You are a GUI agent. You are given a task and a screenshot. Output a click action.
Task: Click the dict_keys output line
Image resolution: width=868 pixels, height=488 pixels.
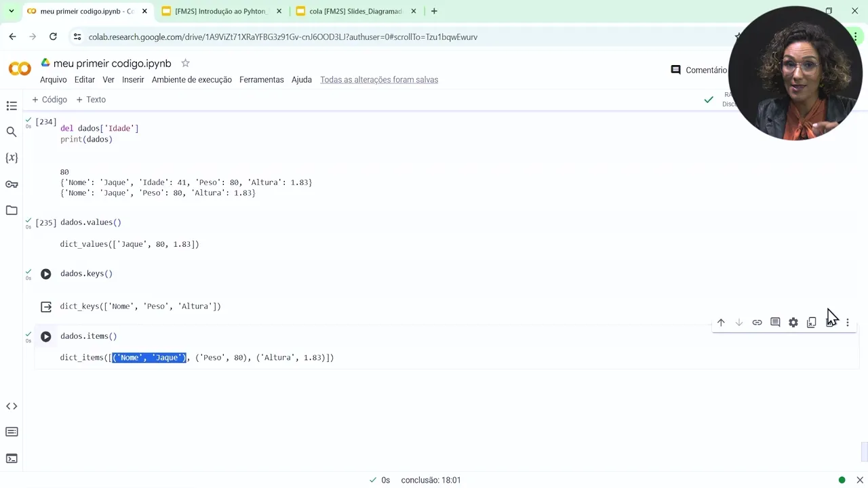(x=140, y=306)
